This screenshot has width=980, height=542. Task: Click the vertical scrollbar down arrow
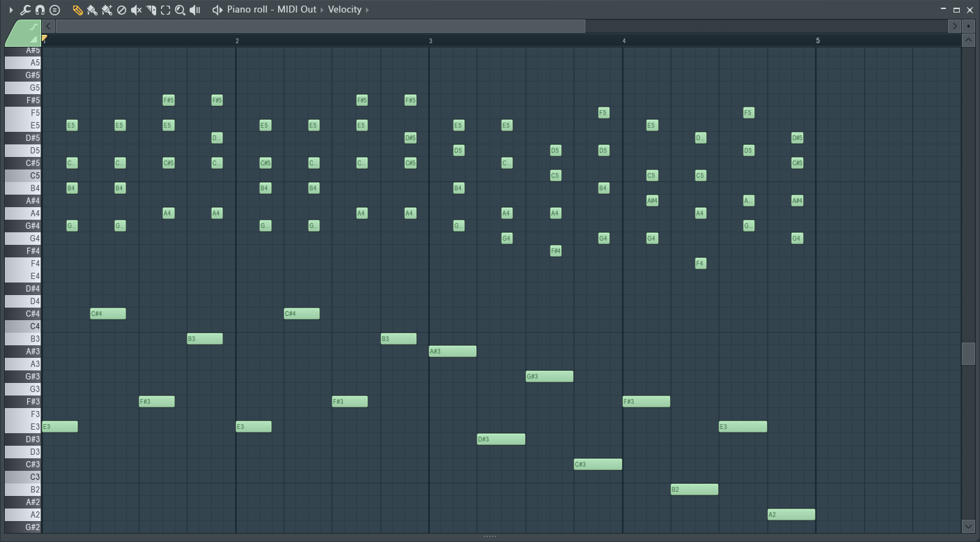click(968, 526)
